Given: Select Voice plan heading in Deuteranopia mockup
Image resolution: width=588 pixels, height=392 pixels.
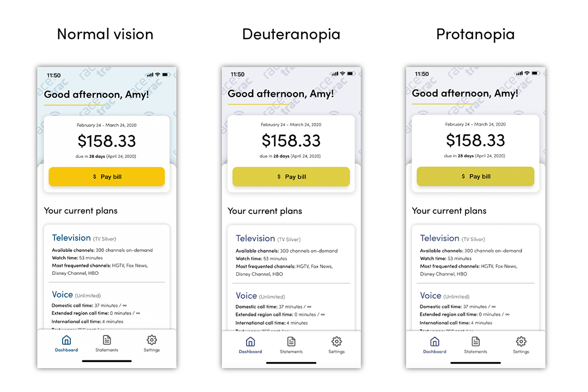Looking at the screenshot, I should point(246,296).
